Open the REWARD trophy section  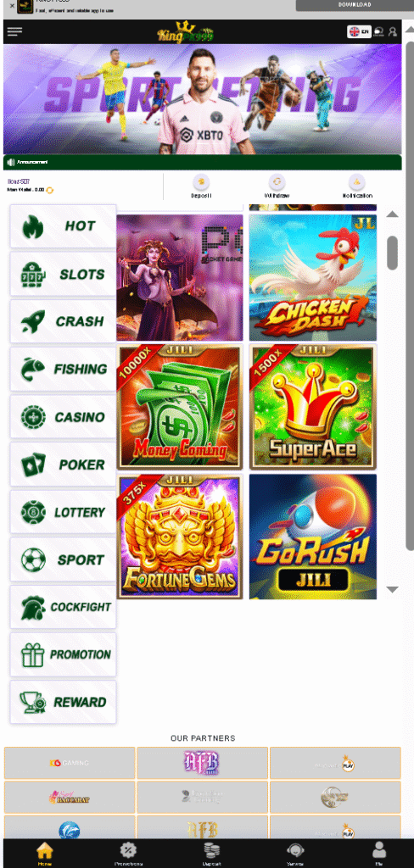(x=63, y=702)
